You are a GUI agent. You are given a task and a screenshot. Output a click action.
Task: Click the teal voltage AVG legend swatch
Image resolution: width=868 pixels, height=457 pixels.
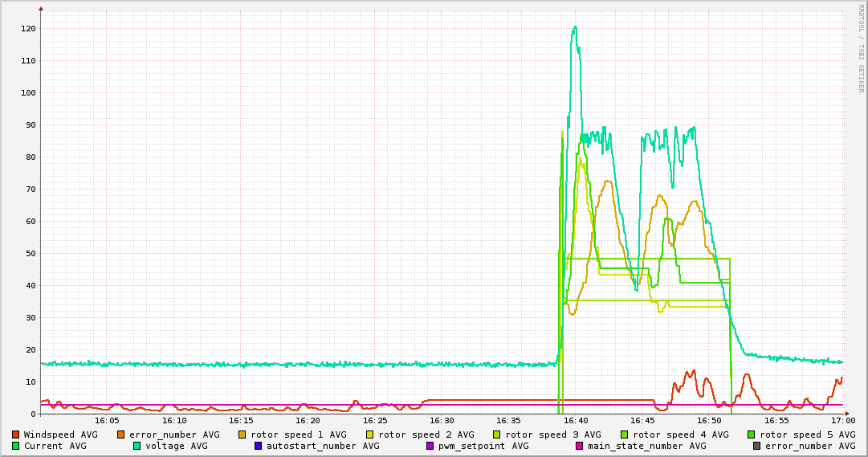pos(137,446)
